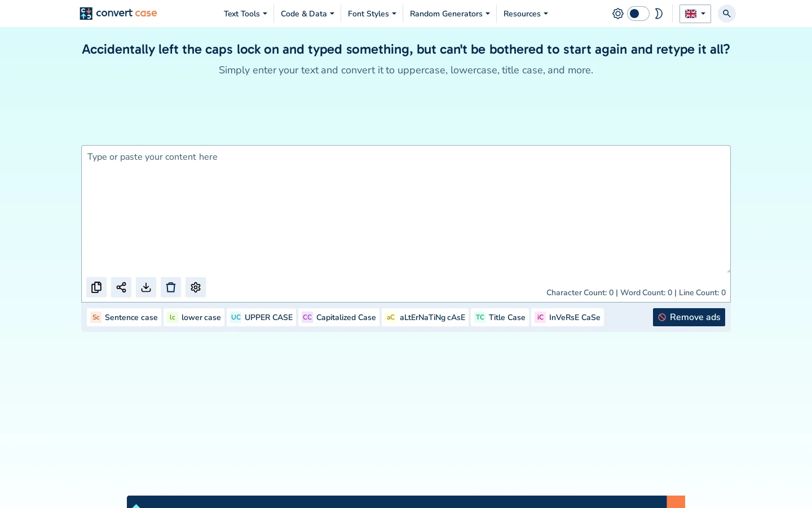
Task: Apply InVeRsE CaSe conversion
Action: point(567,317)
